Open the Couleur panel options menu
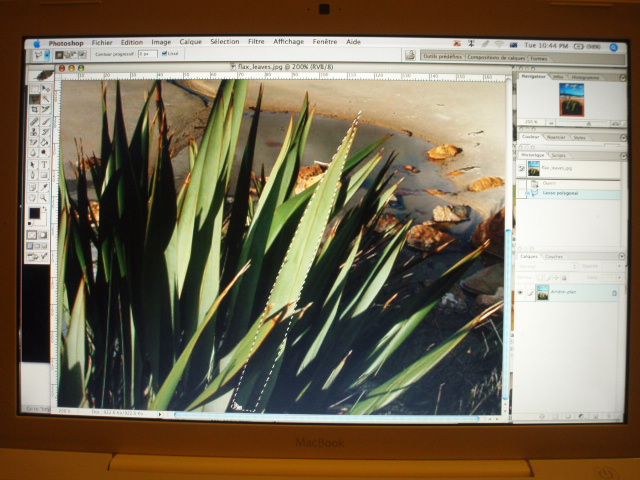 (623, 138)
